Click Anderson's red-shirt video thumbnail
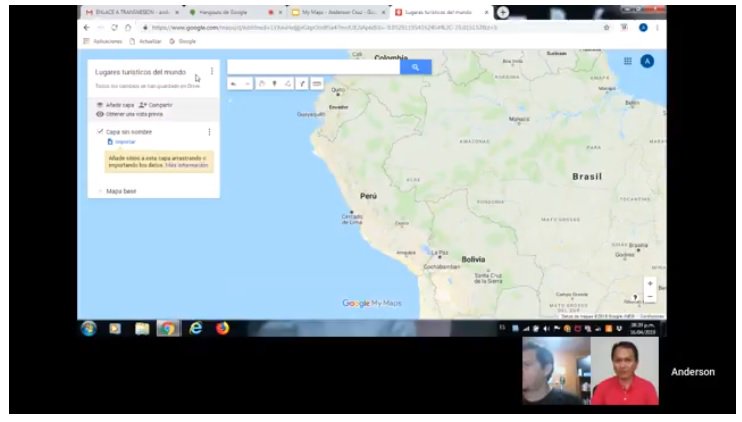 (x=625, y=371)
